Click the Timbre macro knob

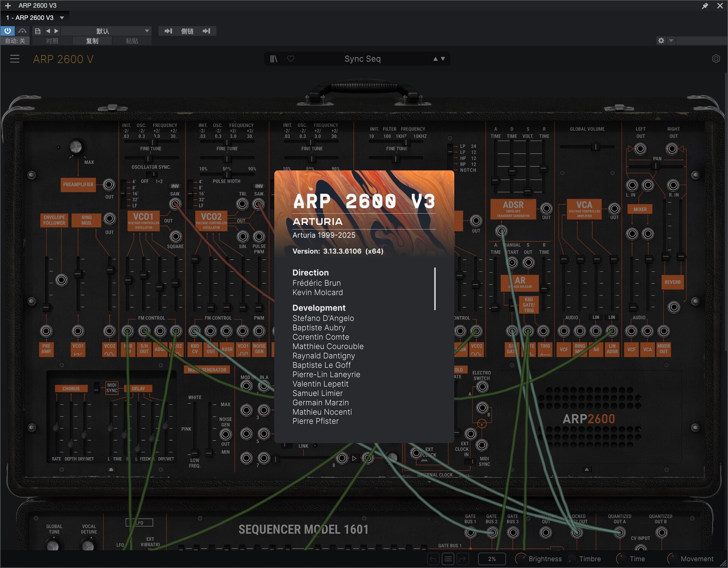click(572, 559)
